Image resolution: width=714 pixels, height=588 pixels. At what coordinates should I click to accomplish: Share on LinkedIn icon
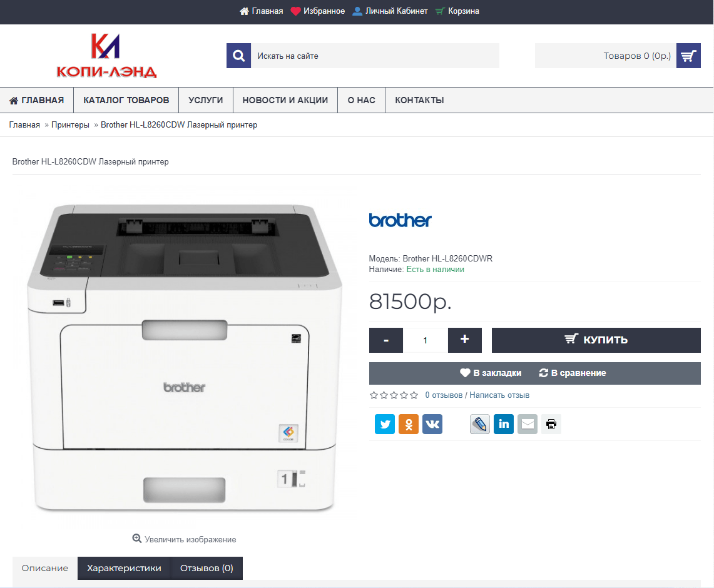[x=504, y=424]
